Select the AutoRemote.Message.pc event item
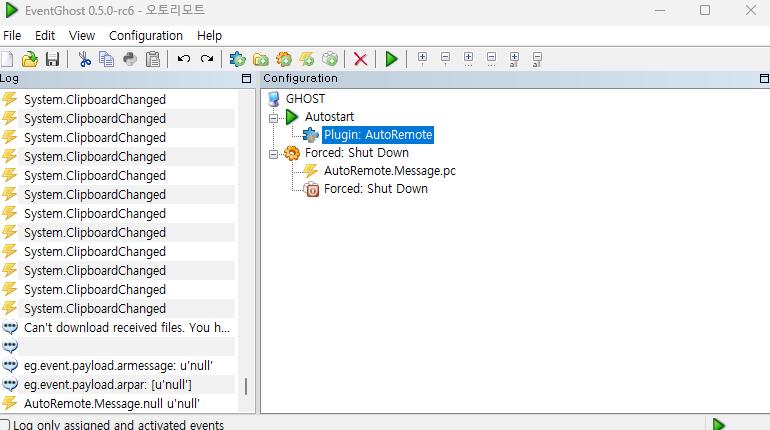 click(389, 171)
